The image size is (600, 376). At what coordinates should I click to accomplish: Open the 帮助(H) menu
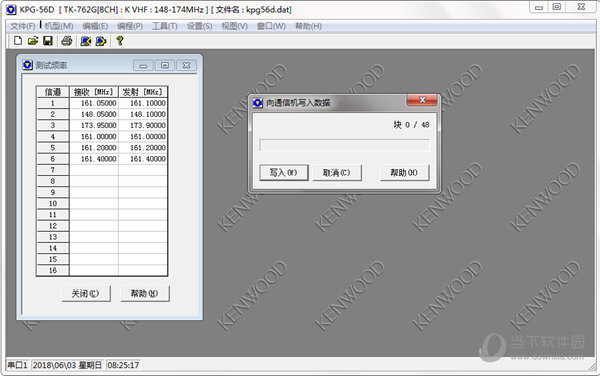click(x=308, y=26)
